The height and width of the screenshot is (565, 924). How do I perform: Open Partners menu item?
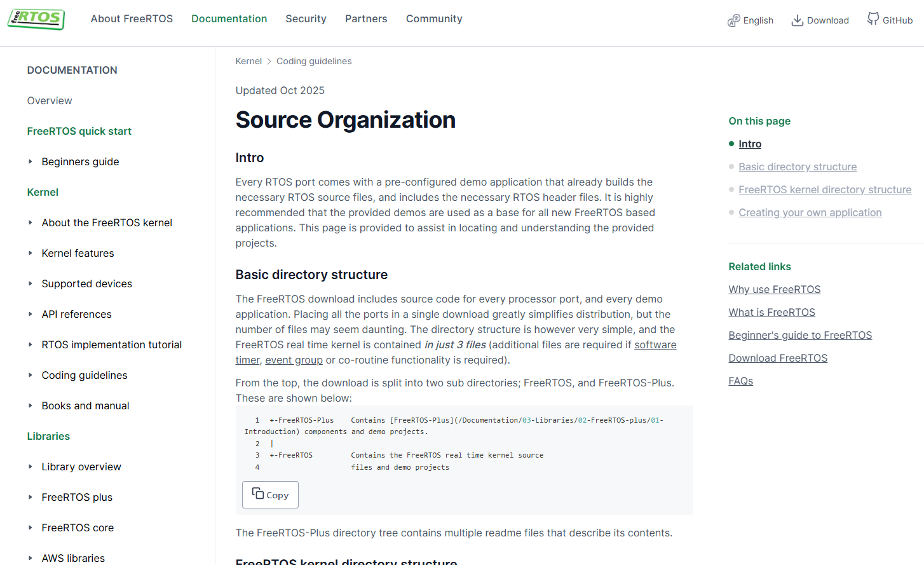(x=366, y=19)
